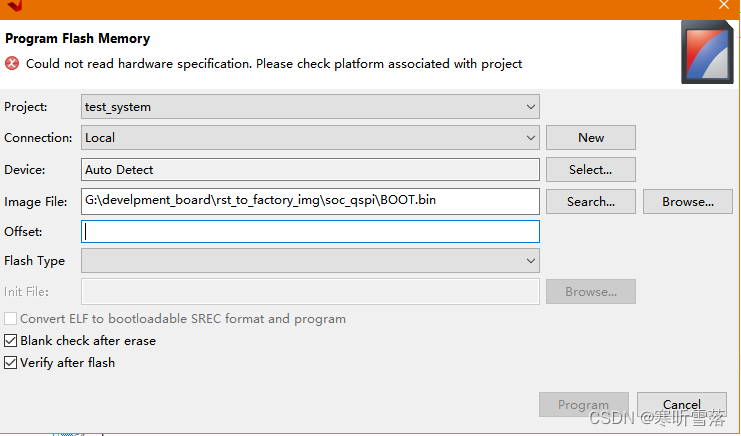Focus the Offset input field
This screenshot has height=436, width=741.
[x=310, y=231]
